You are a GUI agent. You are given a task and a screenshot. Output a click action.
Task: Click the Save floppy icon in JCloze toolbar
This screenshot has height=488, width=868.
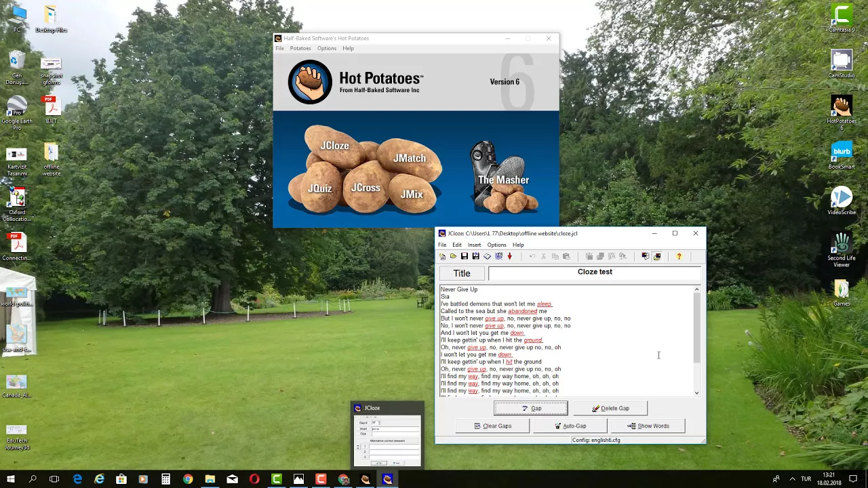tap(465, 256)
